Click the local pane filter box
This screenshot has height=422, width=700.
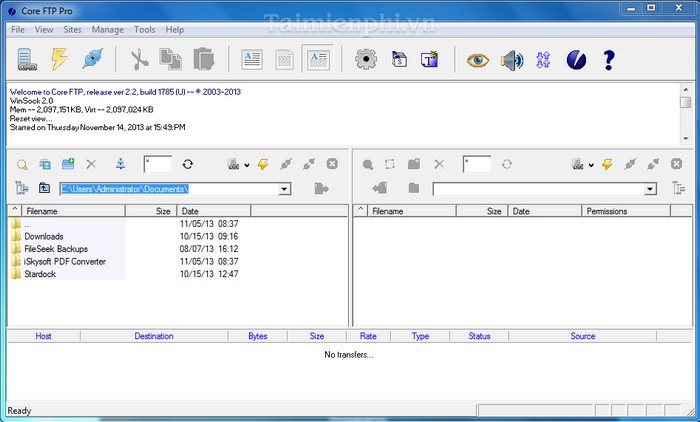[x=158, y=164]
